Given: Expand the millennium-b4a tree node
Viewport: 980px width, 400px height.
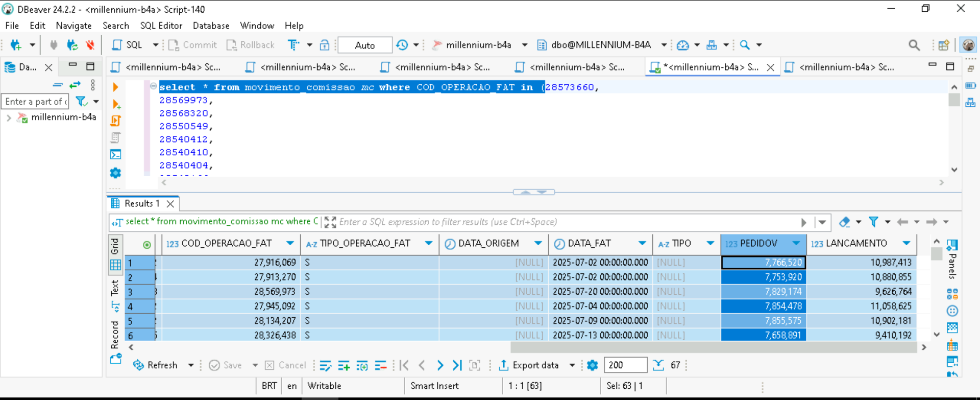Looking at the screenshot, I should pos(9,117).
